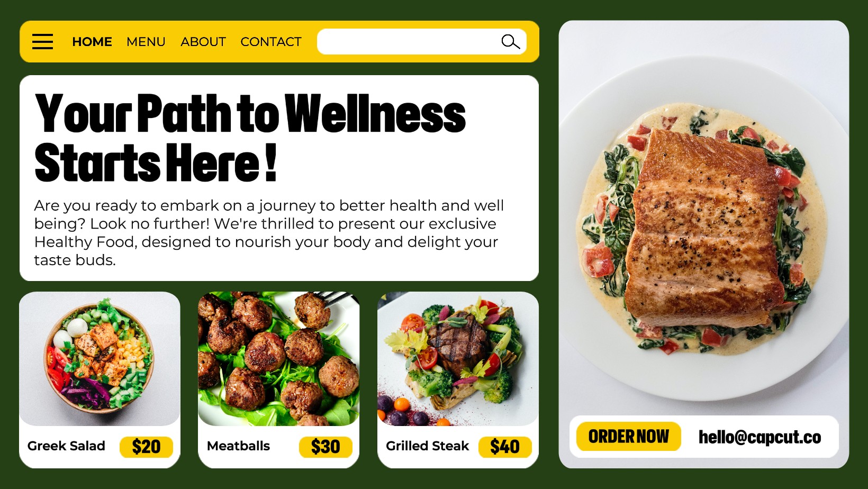The height and width of the screenshot is (489, 868).
Task: Click the $20 price tag
Action: point(146,447)
